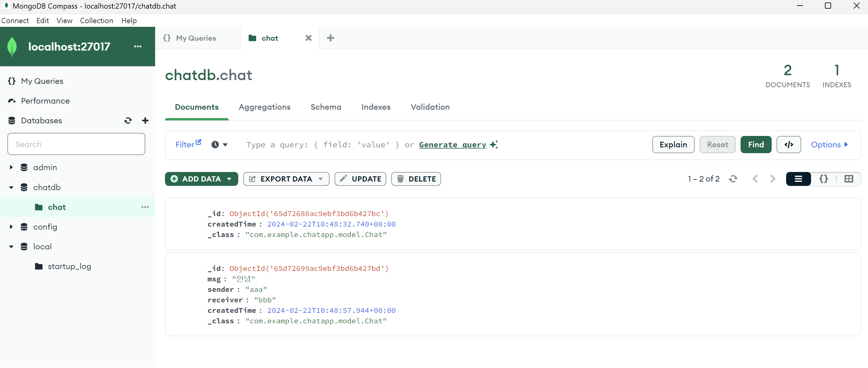
Task: Open chat collection three-dot actions
Action: coord(145,207)
